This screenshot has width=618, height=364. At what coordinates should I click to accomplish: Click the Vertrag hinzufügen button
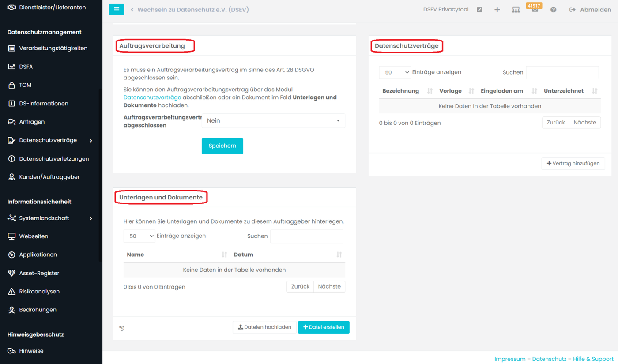click(x=573, y=163)
